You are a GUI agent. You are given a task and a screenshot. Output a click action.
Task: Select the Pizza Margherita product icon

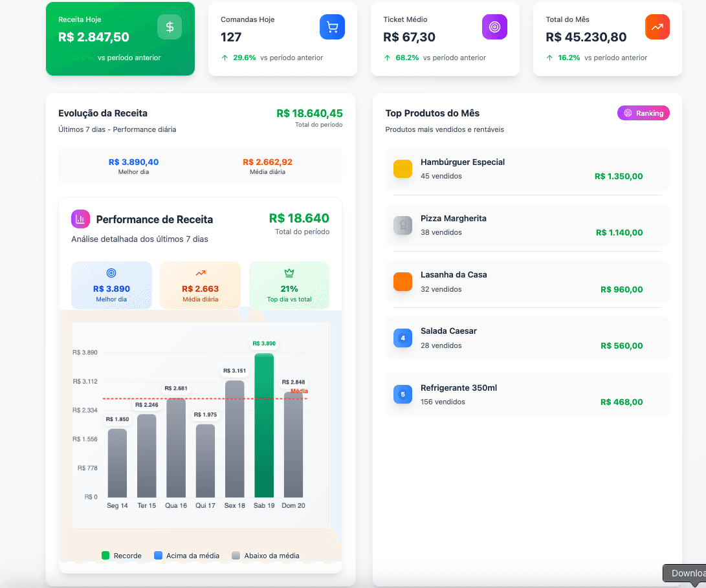point(402,225)
